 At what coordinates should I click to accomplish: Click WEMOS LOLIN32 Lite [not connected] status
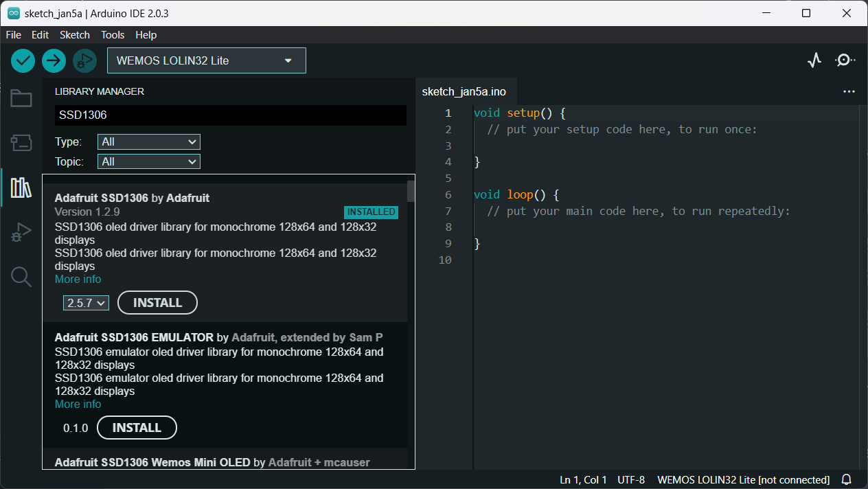(744, 479)
